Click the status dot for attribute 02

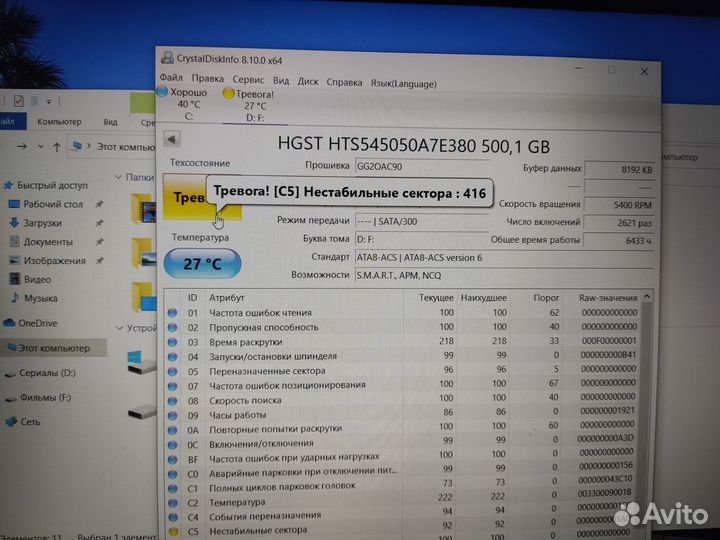173,327
